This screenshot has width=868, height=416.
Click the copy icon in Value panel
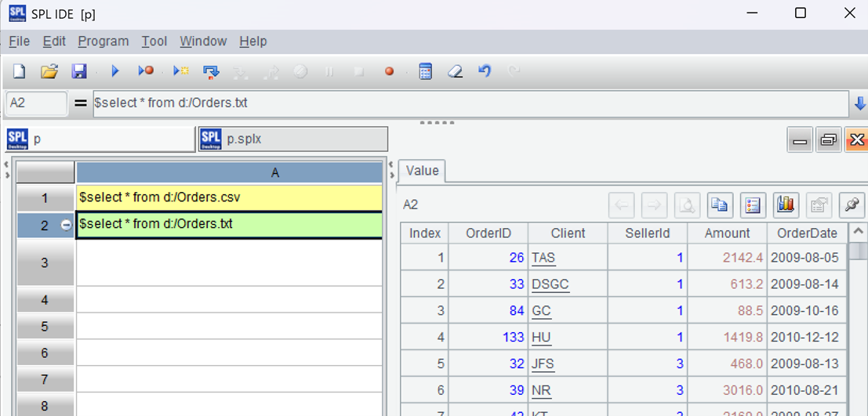point(719,205)
